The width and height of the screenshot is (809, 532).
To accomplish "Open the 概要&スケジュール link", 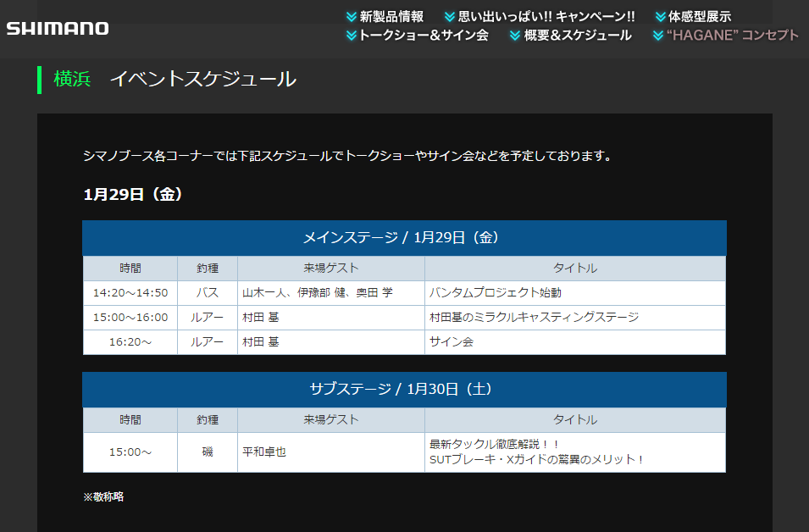I will tap(578, 36).
